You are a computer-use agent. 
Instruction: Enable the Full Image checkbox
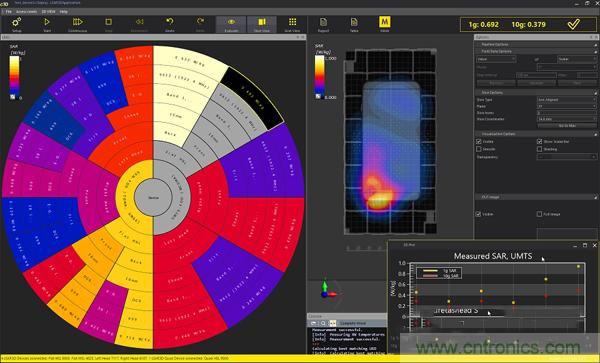[x=540, y=214]
